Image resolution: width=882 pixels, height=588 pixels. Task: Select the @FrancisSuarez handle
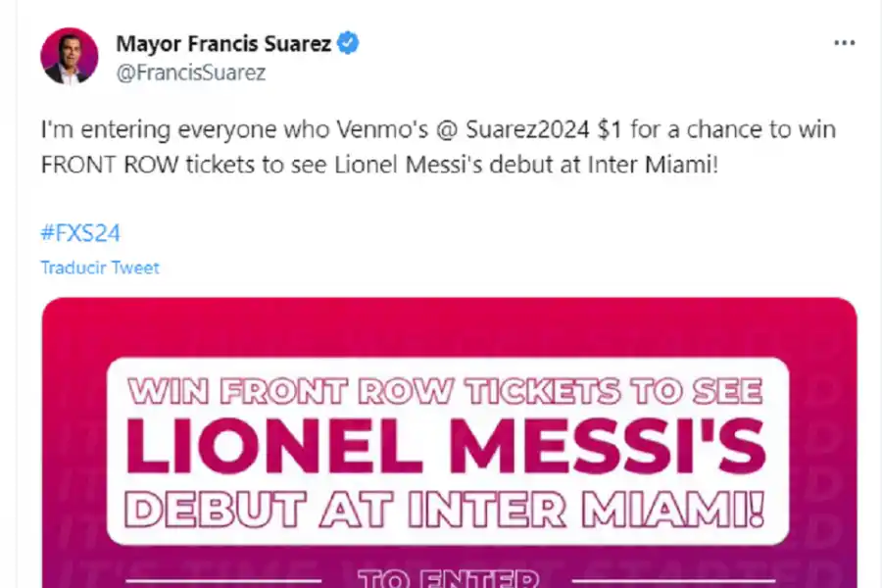pyautogui.click(x=190, y=72)
